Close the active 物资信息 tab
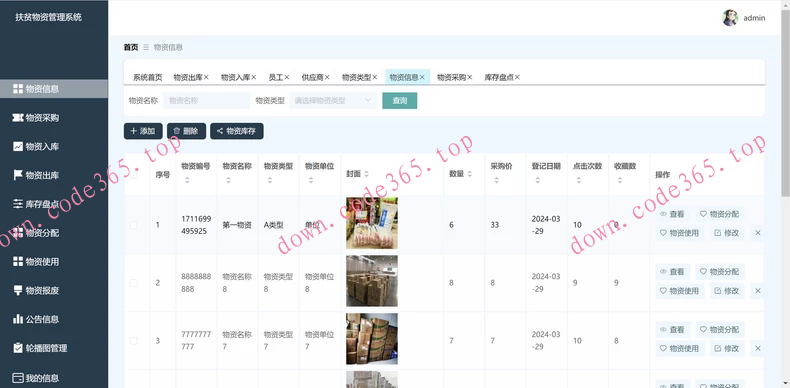 422,77
